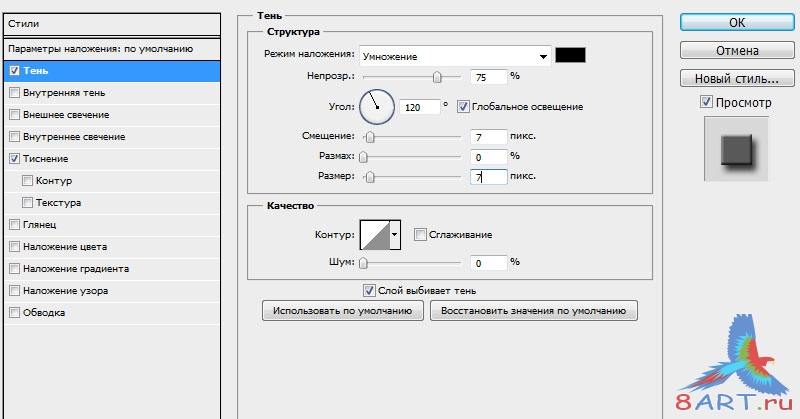The width and height of the screenshot is (800, 419).
Task: Click the Шум value field
Action: coord(488,263)
